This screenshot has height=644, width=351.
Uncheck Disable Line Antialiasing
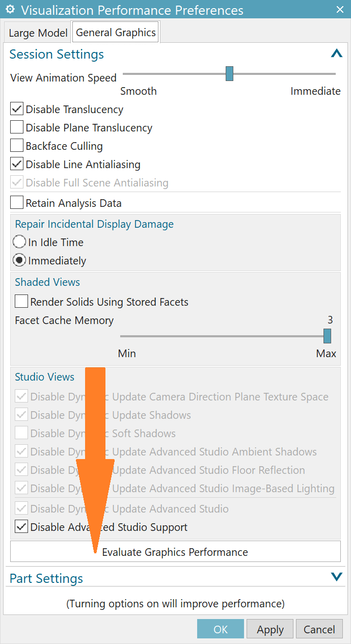pyautogui.click(x=17, y=165)
